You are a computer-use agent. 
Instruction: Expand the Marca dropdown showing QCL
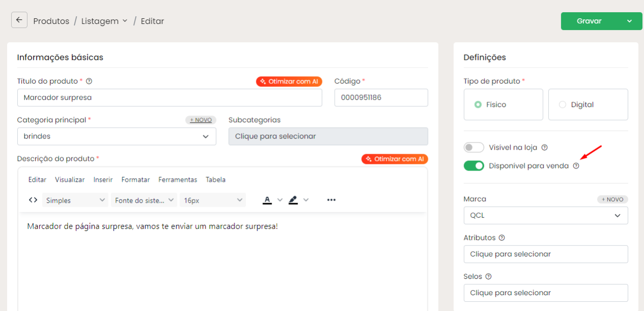click(545, 215)
